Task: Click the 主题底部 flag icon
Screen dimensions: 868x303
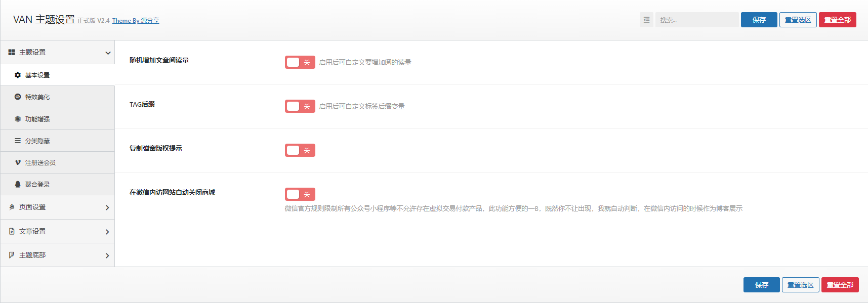Action: click(x=12, y=255)
